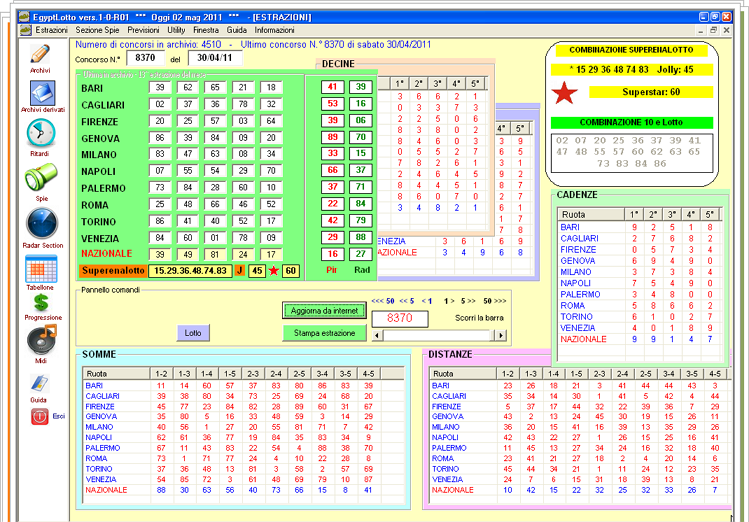This screenshot has height=522, width=749.
Task: Click the date field showing 30/04/11
Action: pos(215,58)
